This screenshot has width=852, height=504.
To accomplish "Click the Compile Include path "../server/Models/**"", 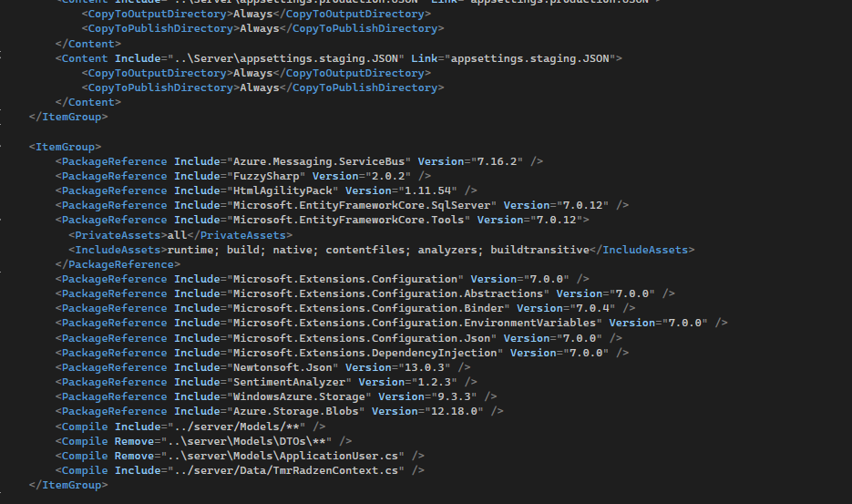I will [x=236, y=427].
